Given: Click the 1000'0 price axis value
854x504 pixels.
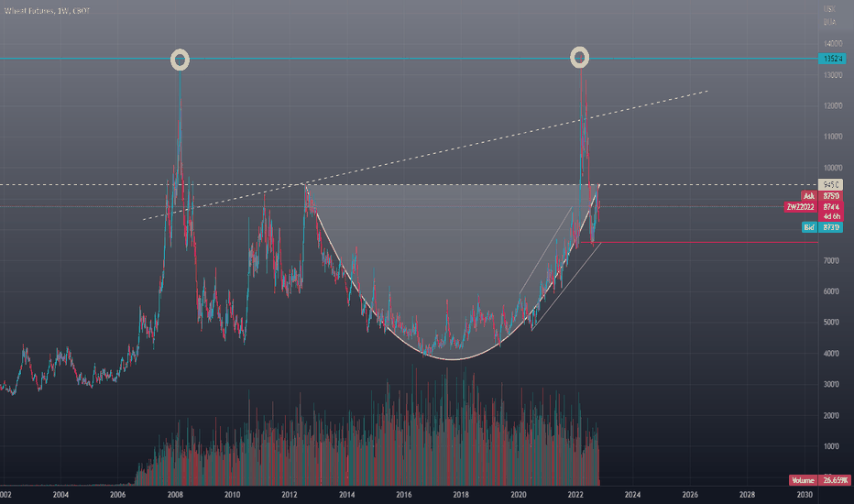Looking at the screenshot, I should coord(833,168).
